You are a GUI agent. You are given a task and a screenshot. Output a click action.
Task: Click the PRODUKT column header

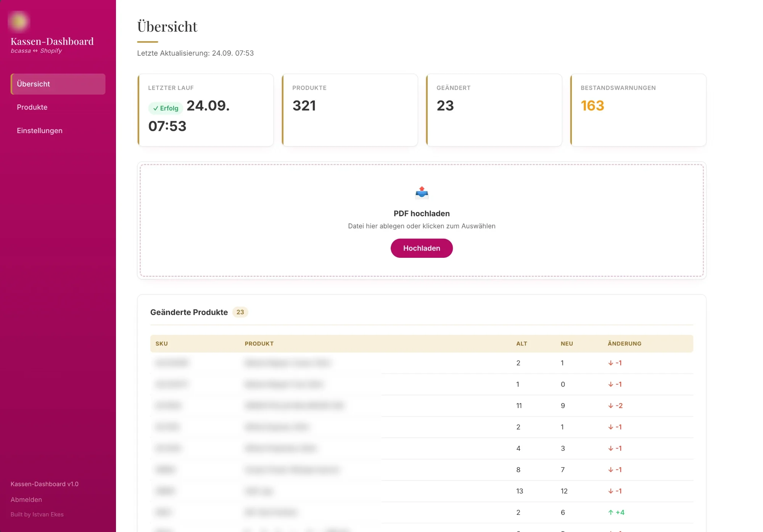pyautogui.click(x=259, y=344)
